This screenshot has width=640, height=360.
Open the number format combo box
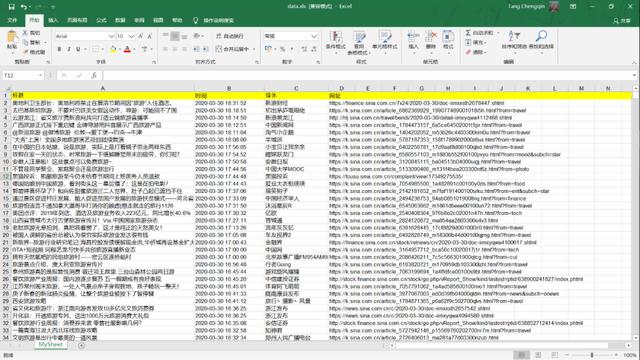point(291,36)
